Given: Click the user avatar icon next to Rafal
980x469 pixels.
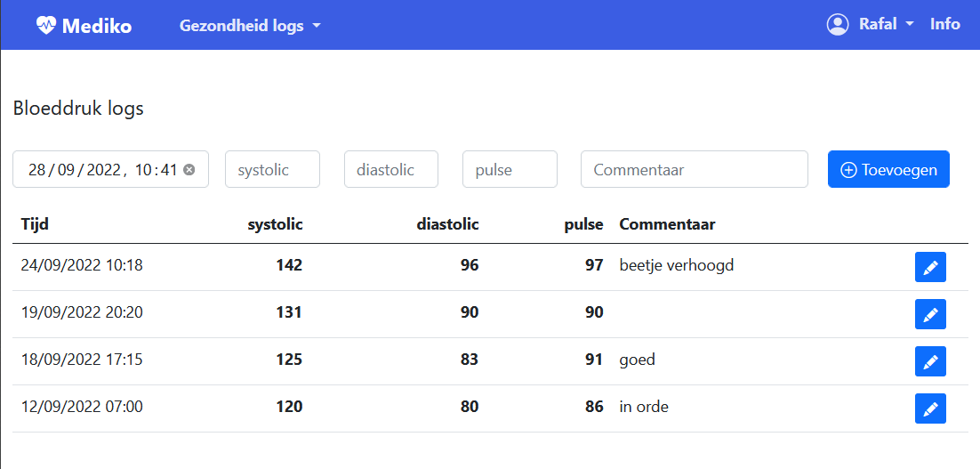Looking at the screenshot, I should click(837, 25).
